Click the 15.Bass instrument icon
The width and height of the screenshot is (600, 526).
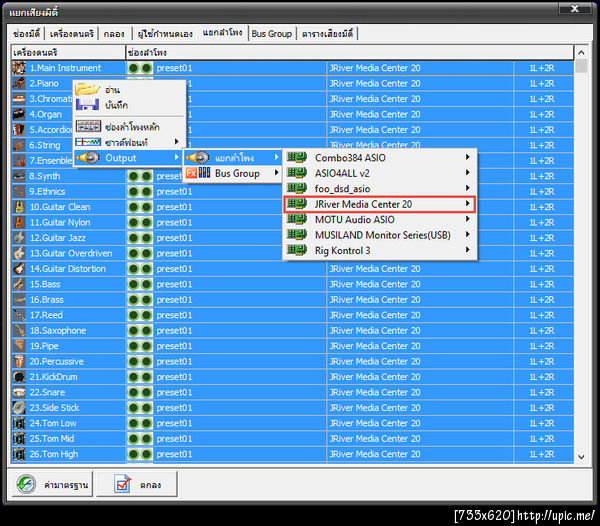pos(19,284)
